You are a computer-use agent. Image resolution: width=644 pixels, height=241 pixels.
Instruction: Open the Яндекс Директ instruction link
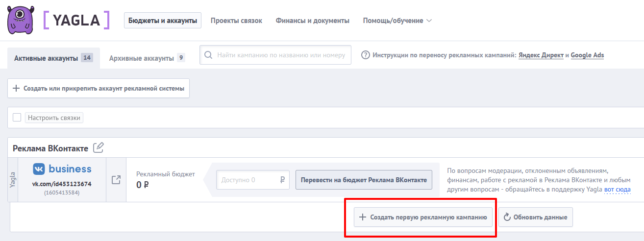click(541, 55)
